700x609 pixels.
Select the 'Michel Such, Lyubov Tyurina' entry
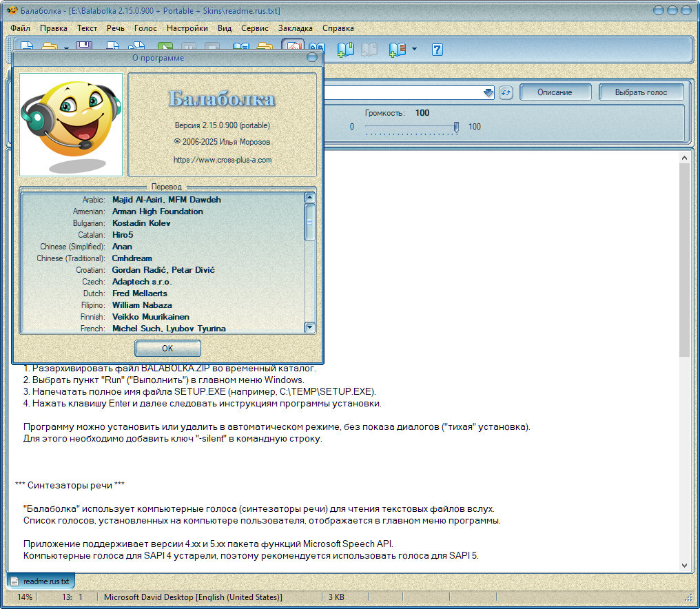click(169, 329)
